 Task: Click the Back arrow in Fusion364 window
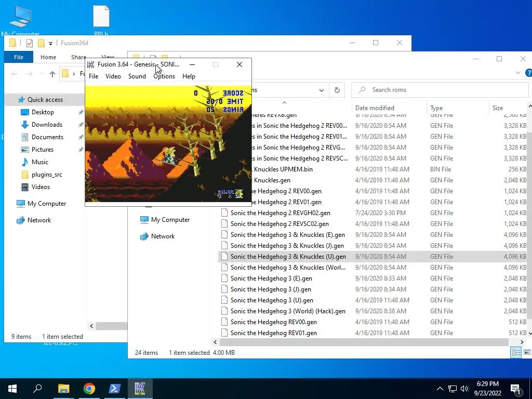[x=14, y=74]
